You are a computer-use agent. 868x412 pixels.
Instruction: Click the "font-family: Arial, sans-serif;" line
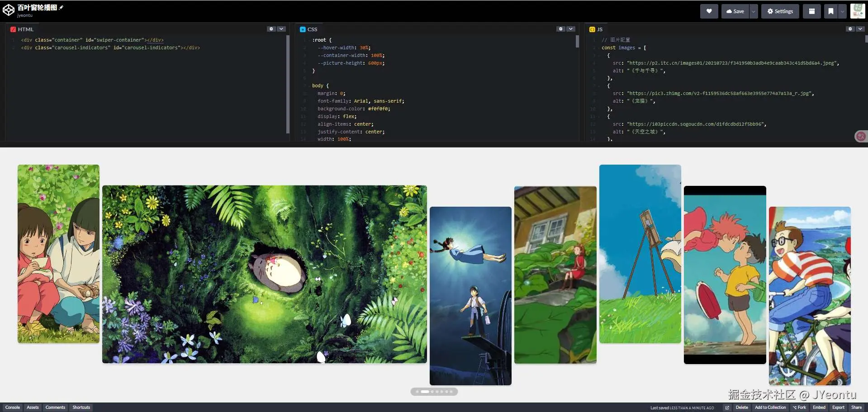click(x=361, y=101)
